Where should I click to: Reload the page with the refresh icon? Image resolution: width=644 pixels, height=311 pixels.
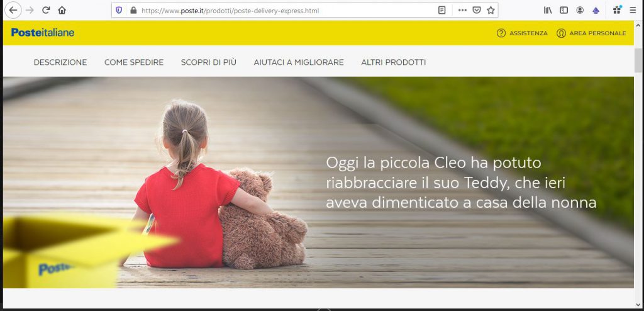coord(46,10)
